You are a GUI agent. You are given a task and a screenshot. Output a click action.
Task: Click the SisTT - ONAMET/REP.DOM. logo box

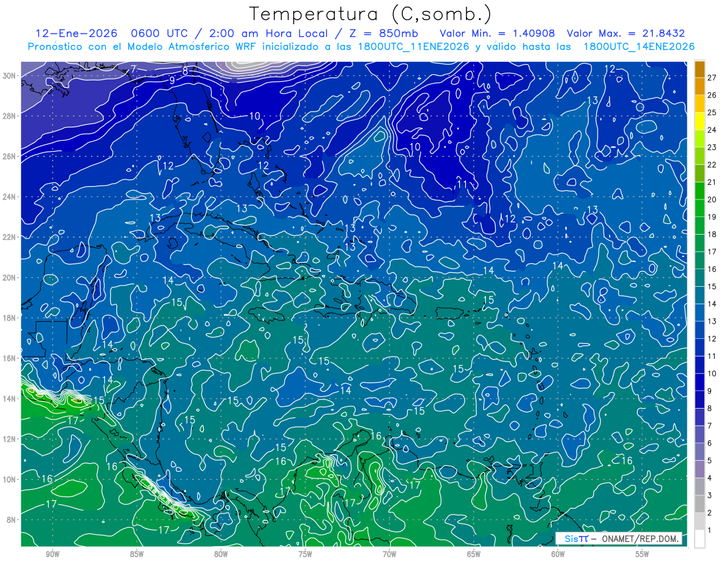(x=618, y=538)
